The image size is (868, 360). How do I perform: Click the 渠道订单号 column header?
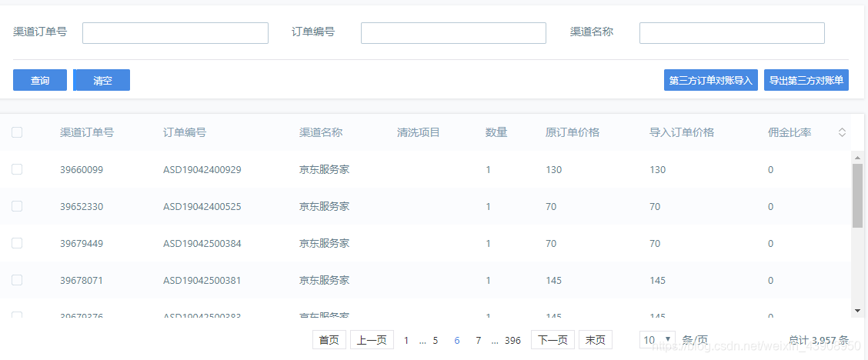(x=87, y=133)
